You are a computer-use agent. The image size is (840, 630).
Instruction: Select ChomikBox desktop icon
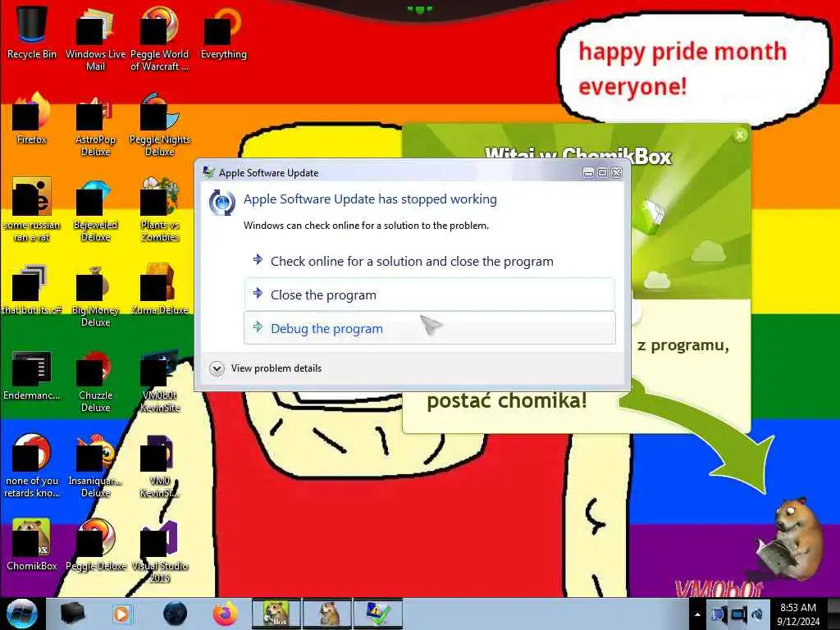32,545
